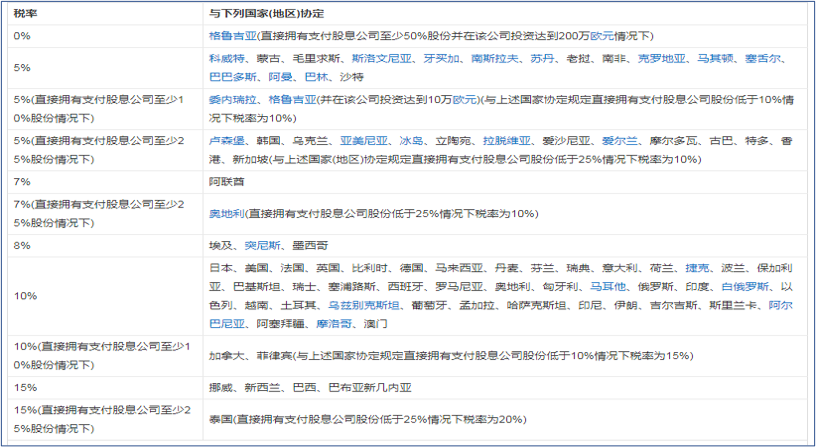This screenshot has width=816, height=447.
Task: Click the 与下列国家(地区)协定 column header
Action: point(267,14)
